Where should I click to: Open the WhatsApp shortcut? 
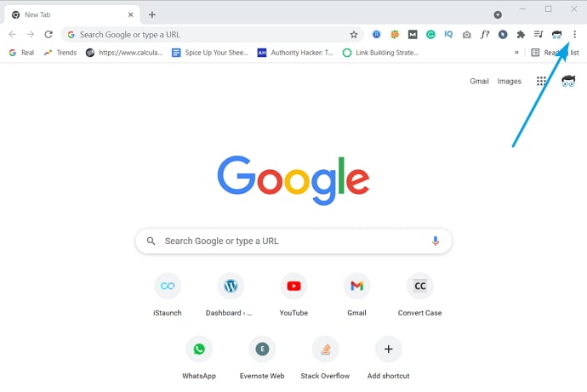click(x=199, y=358)
